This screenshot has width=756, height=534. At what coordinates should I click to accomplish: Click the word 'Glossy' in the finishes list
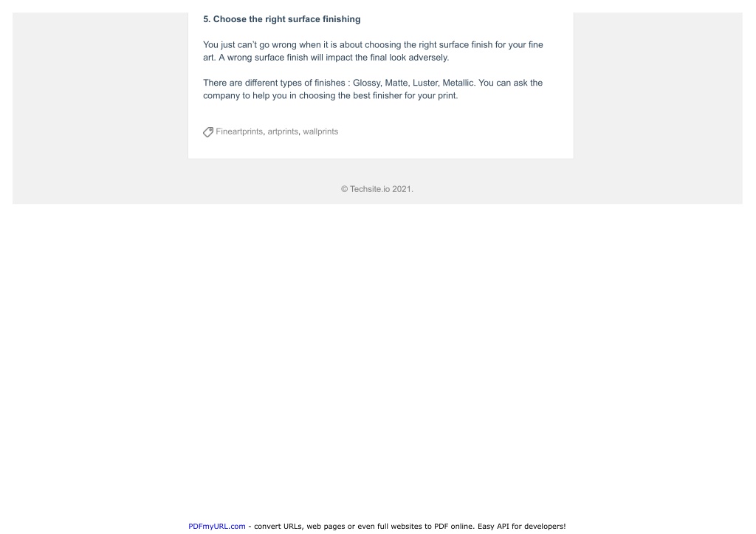[366, 83]
